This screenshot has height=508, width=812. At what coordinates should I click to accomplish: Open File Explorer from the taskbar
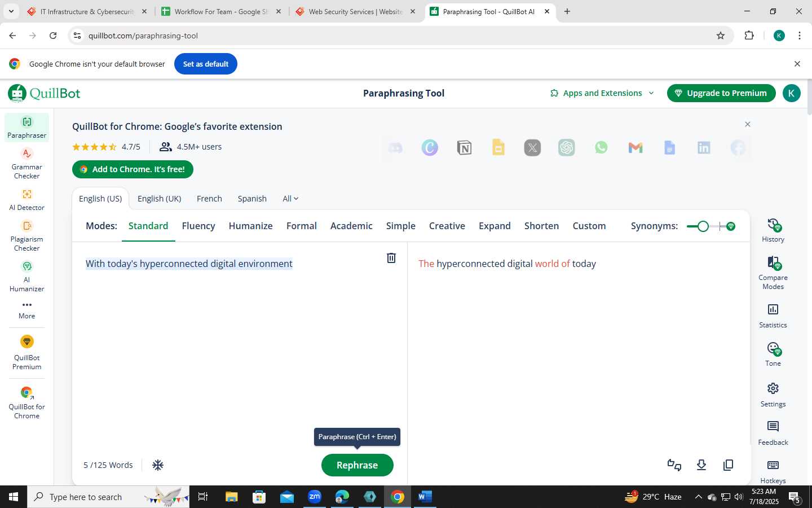click(x=232, y=497)
